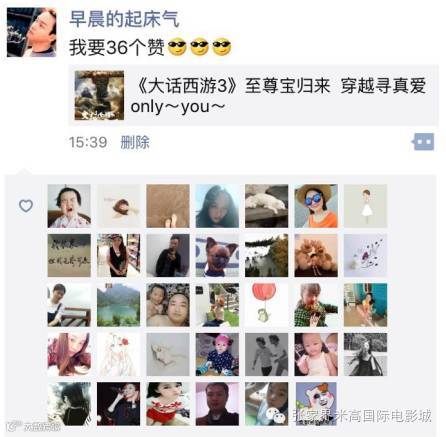Viewport: 446px width, 437px height.
Task: Open liker avatar of brown dog face
Action: click(x=217, y=255)
